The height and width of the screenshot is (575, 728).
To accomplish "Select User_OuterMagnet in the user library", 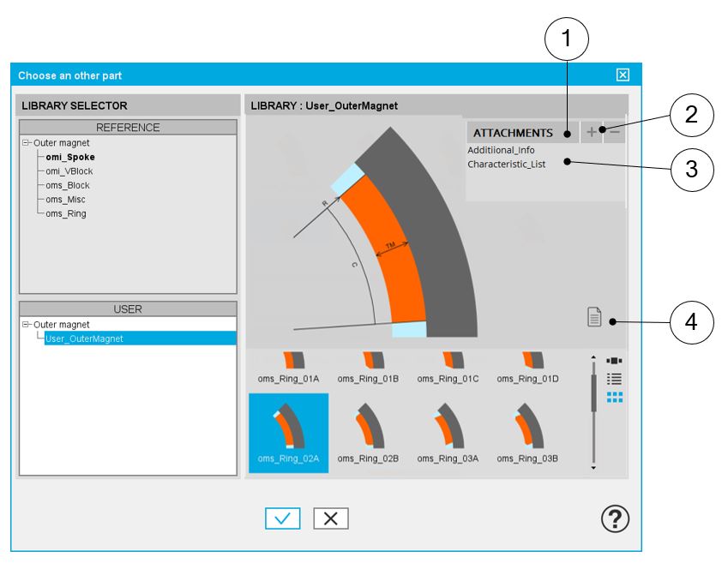I will click(84, 338).
